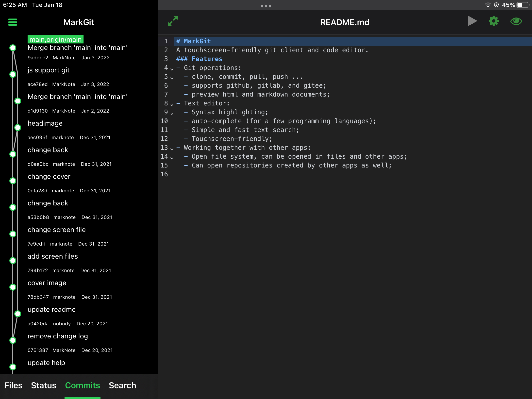The height and width of the screenshot is (399, 532).
Task: Toggle markdown preview eye icon
Action: pos(516,21)
